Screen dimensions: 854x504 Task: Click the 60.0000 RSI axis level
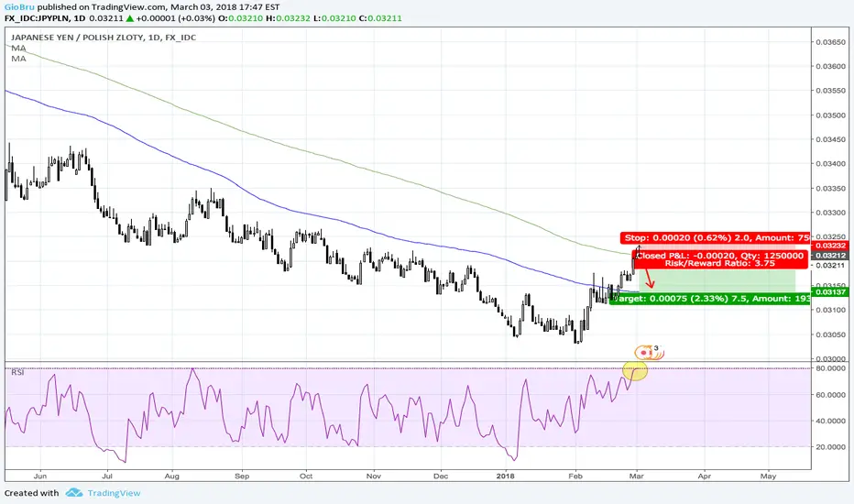[x=830, y=394]
